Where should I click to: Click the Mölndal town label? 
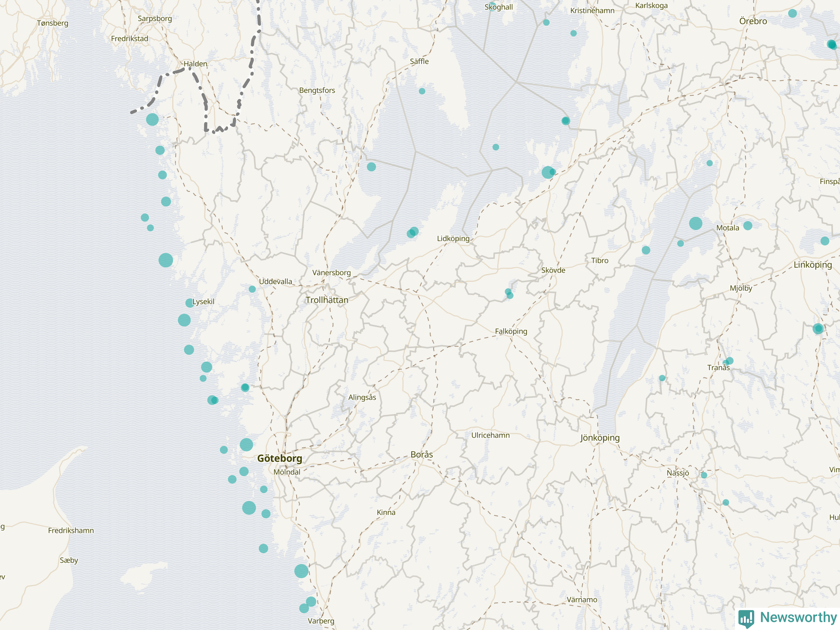click(287, 472)
